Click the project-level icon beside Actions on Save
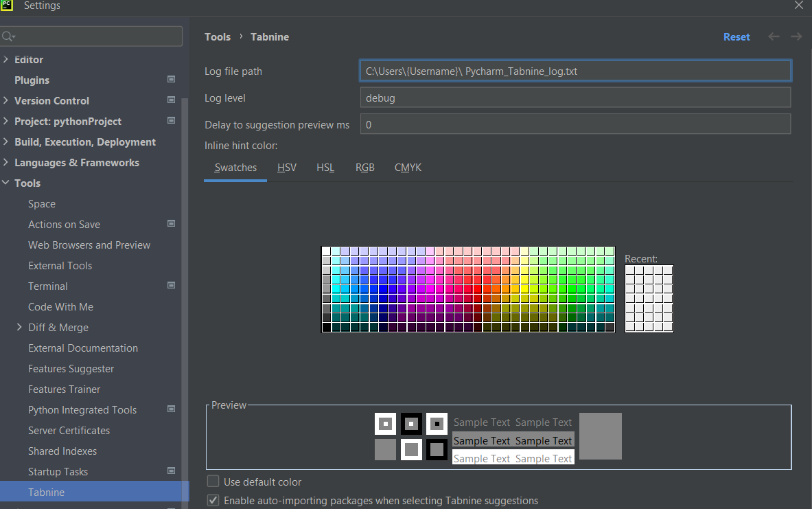 (171, 224)
